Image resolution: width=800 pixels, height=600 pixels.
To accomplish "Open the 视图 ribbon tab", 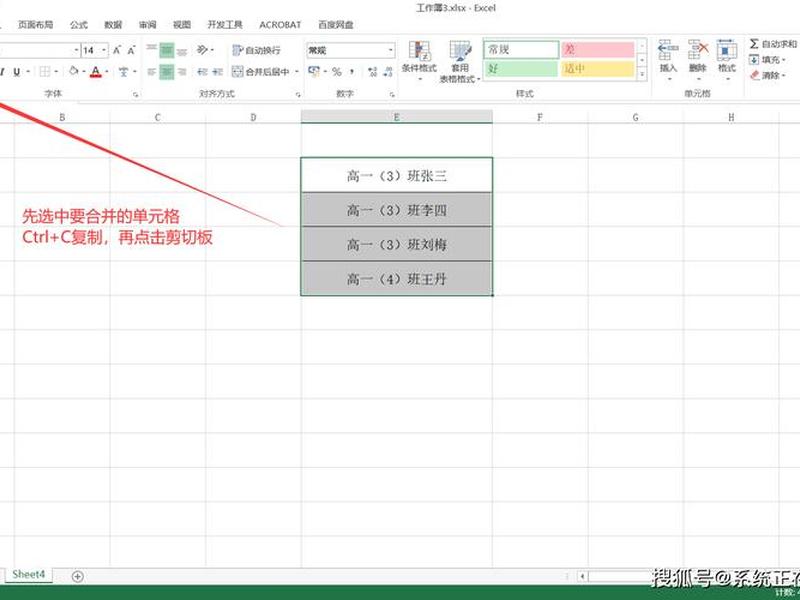I will 182,24.
